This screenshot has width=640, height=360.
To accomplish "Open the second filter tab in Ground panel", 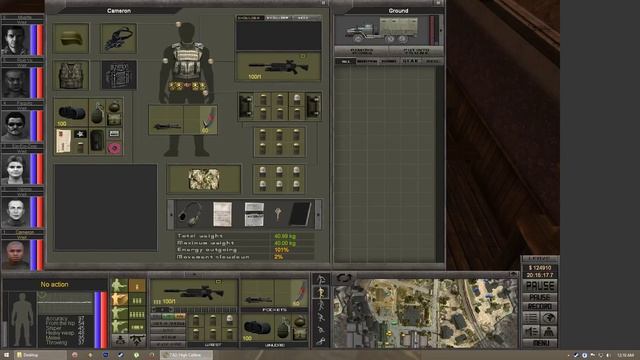I will [x=367, y=61].
